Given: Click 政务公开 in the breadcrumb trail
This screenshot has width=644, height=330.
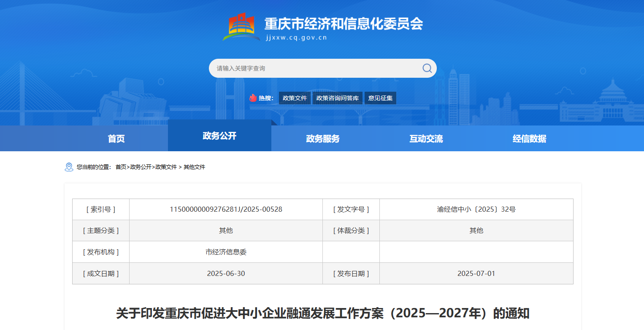Looking at the screenshot, I should pyautogui.click(x=141, y=167).
